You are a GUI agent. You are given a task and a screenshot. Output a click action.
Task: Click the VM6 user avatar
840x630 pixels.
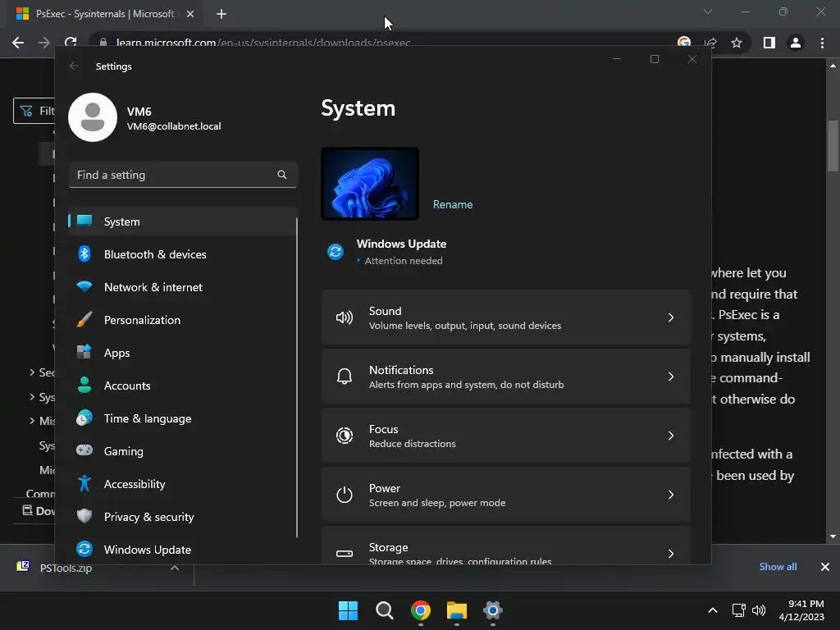point(93,117)
